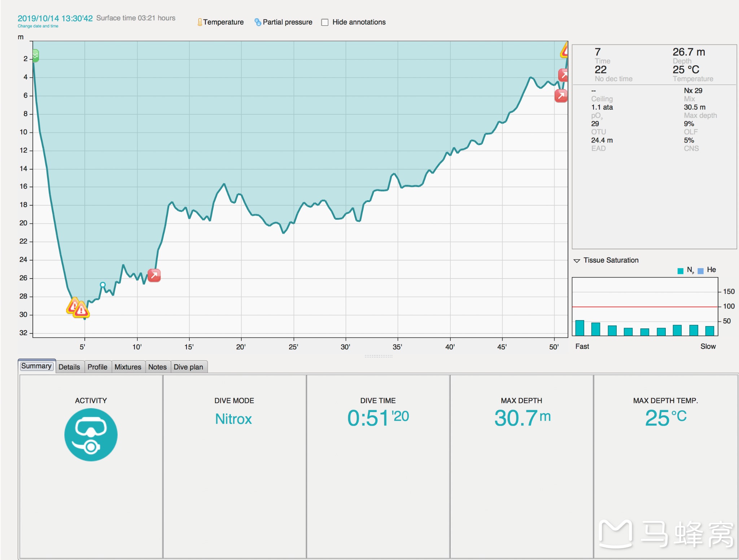739x560 pixels.
Task: Click the Nx 29 mix value
Action: (x=693, y=91)
